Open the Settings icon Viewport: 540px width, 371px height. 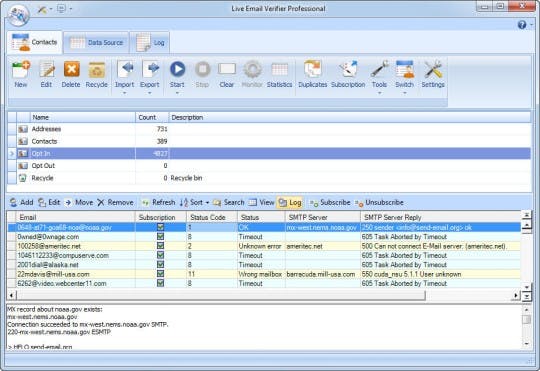(433, 69)
